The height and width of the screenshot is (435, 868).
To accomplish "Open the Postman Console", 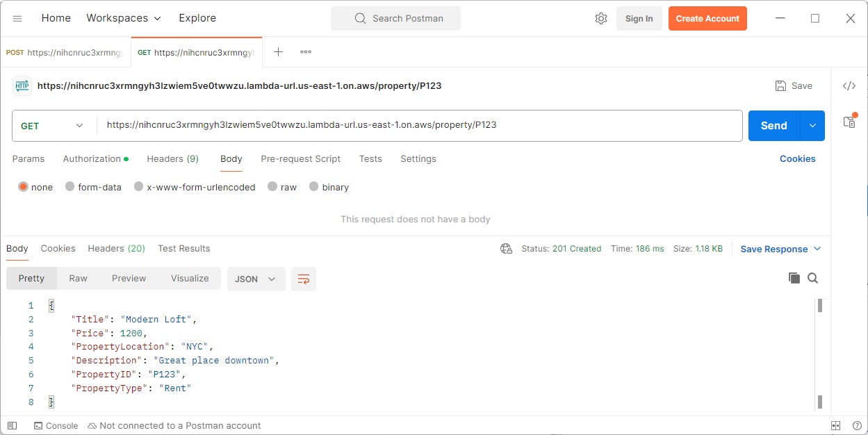I will [x=56, y=425].
